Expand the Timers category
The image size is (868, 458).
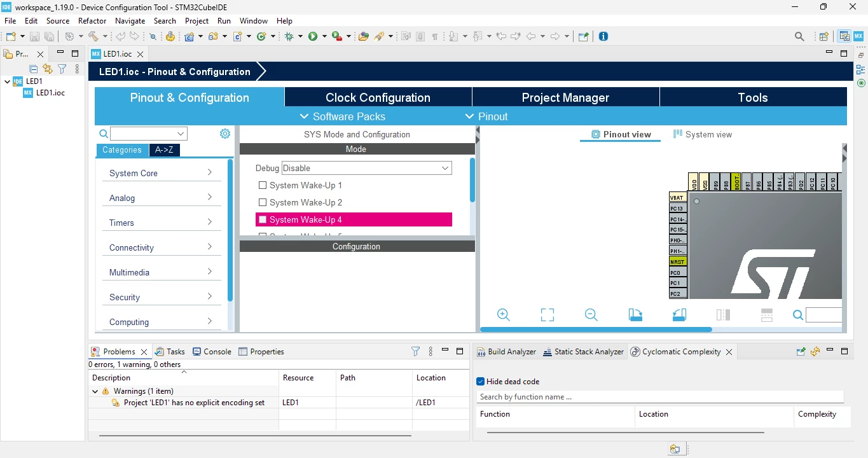tap(161, 223)
